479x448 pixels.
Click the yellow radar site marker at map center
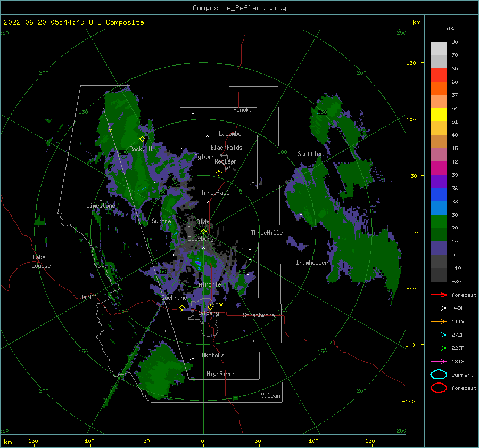click(x=203, y=232)
